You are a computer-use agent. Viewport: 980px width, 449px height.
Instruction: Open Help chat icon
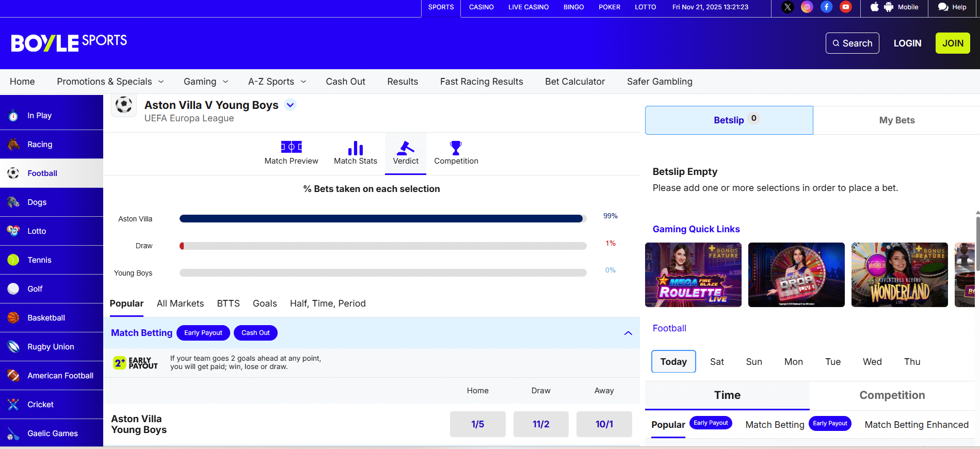[x=943, y=7]
